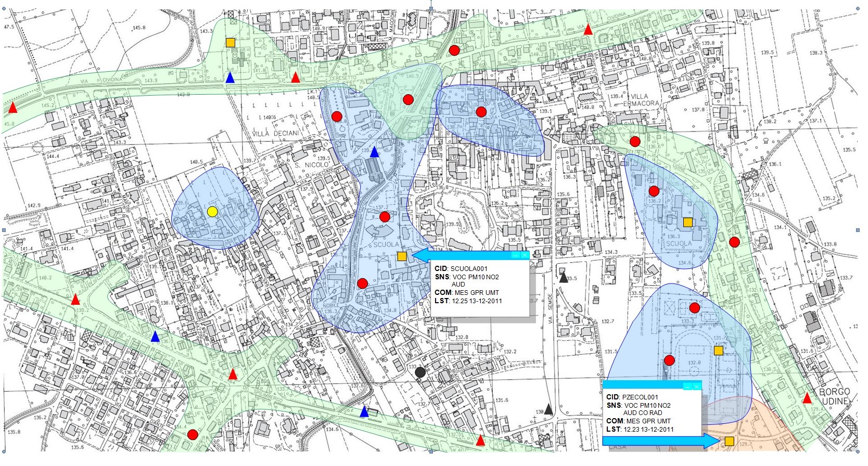
Task: Click AUD CO RAD sensor line in PZECOL001 popup
Action: pyautogui.click(x=643, y=412)
